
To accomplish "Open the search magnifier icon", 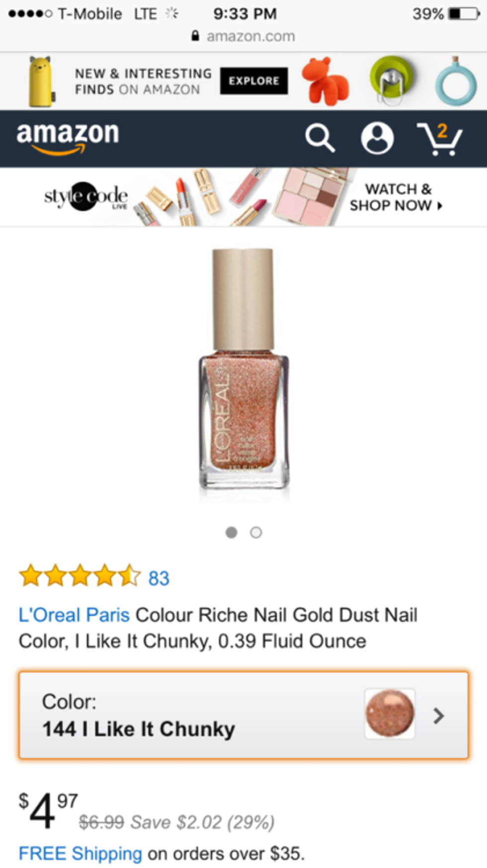I will tap(320, 138).
